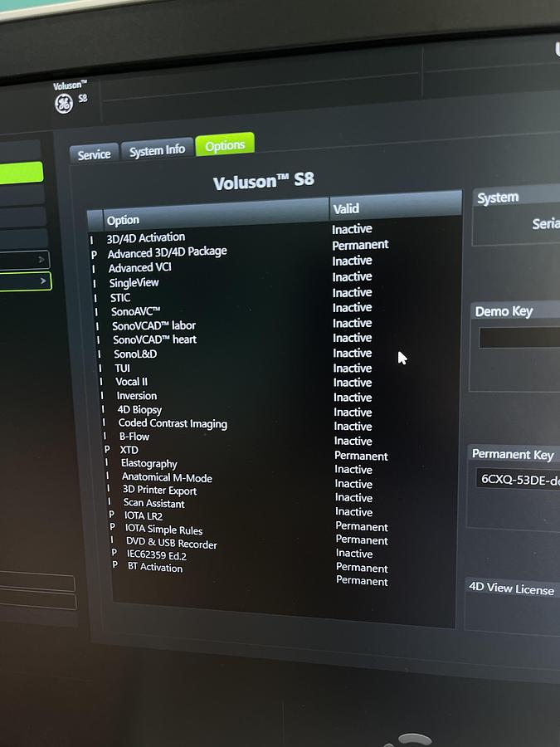Select the IOTA LR2 option
The height and width of the screenshot is (747, 560).
tap(144, 516)
